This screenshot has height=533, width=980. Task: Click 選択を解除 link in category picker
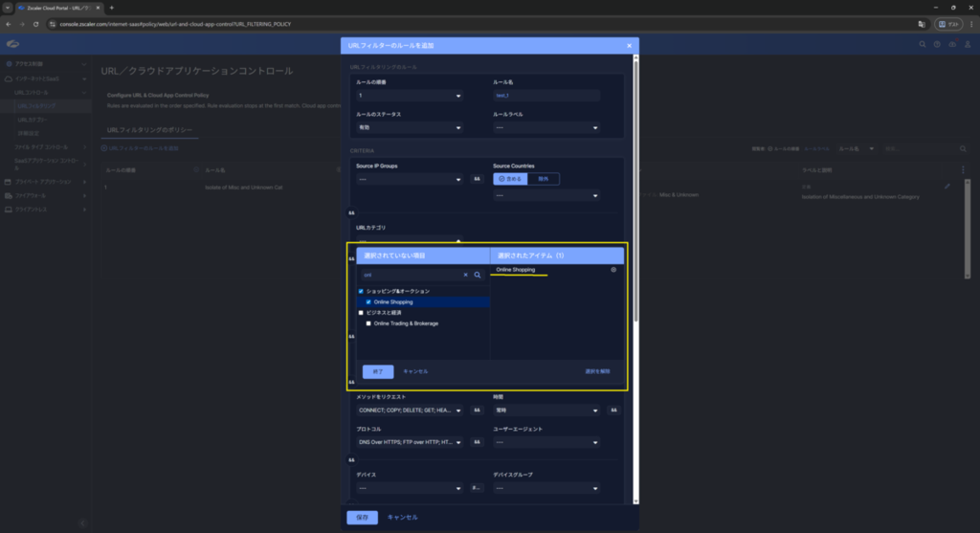(x=597, y=372)
